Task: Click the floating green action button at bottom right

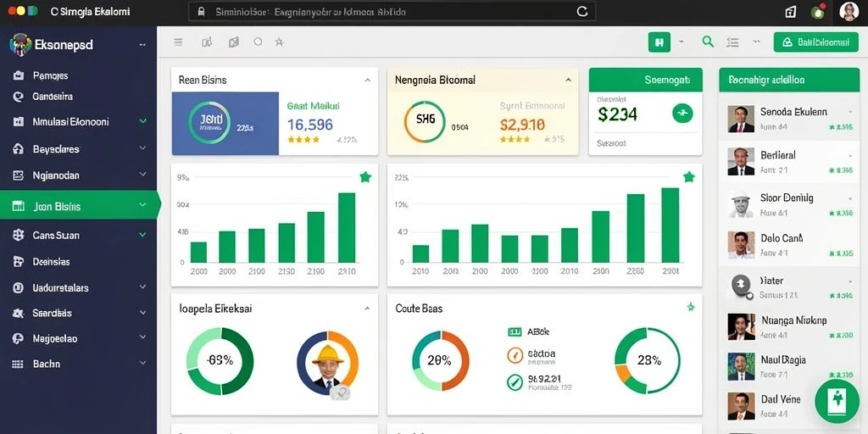Action: [x=837, y=401]
